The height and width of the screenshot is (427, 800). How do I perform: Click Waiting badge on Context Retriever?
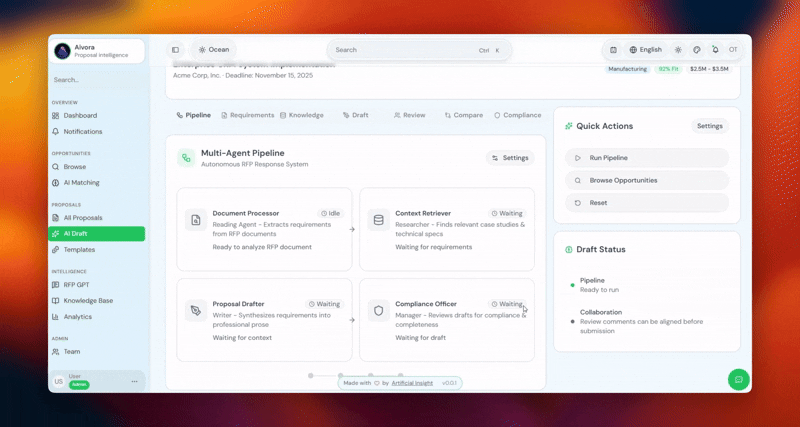[507, 213]
